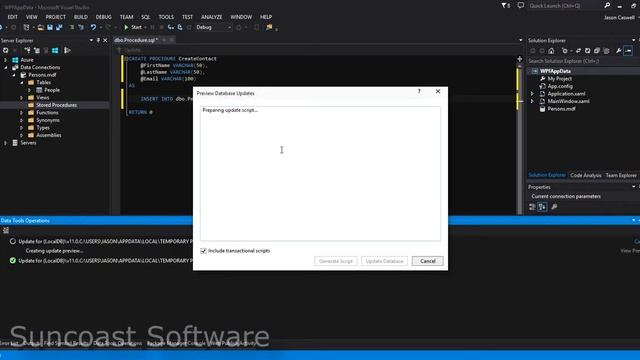This screenshot has width=640, height=360.
Task: Click the Save All toolbar icon
Action: point(59,27)
